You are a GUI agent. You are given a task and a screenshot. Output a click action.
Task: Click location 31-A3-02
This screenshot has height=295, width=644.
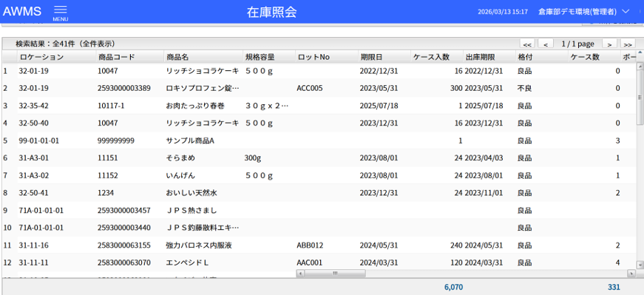tap(34, 175)
